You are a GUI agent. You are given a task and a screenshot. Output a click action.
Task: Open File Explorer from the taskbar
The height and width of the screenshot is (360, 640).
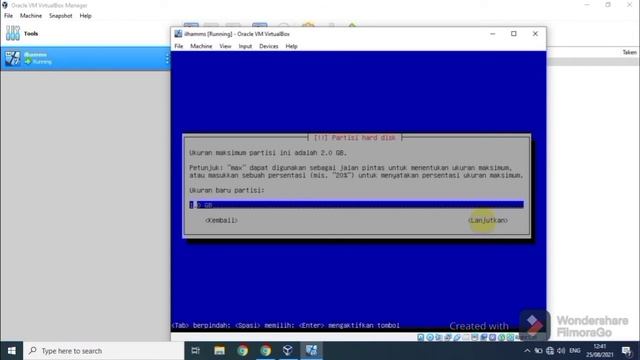click(220, 351)
